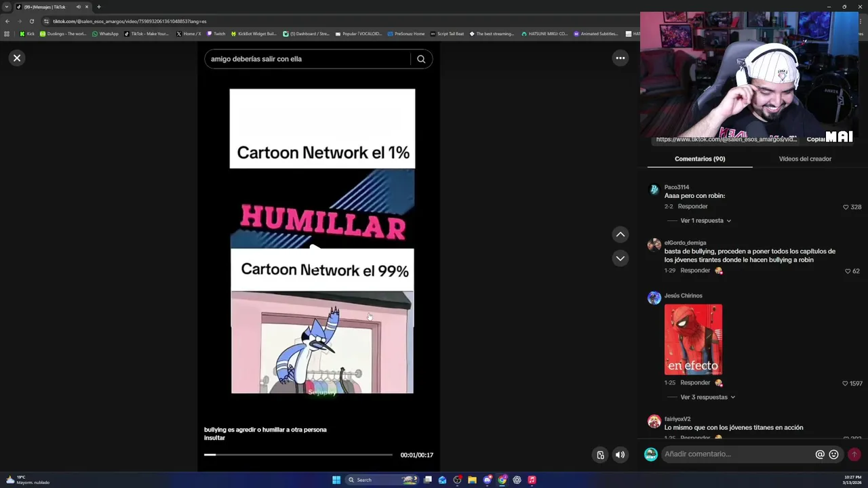Reply to elGordo_demiga's comment via Responder
Image resolution: width=868 pixels, height=488 pixels.
click(695, 270)
